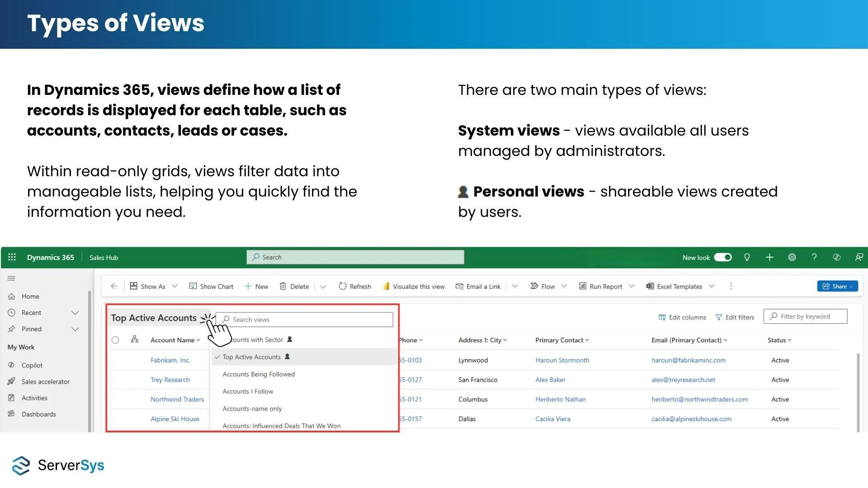
Task: Select all rows radio circle
Action: [115, 340]
